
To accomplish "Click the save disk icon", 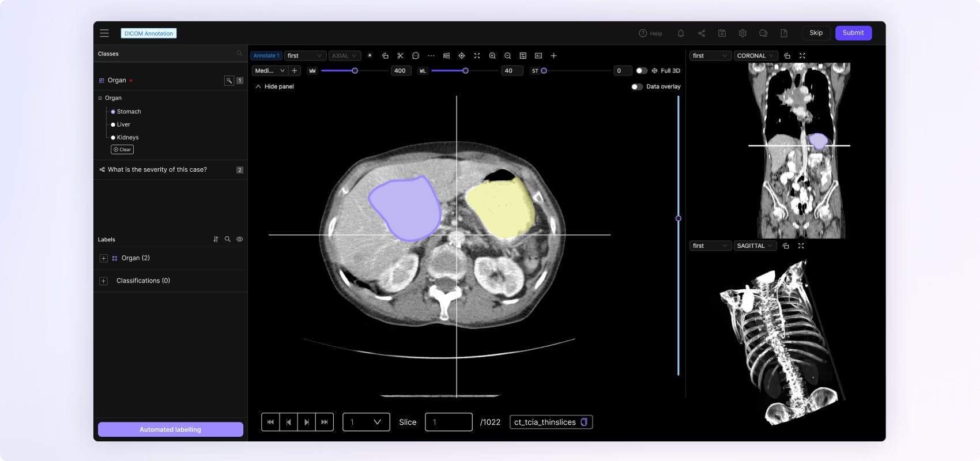I will tap(722, 33).
